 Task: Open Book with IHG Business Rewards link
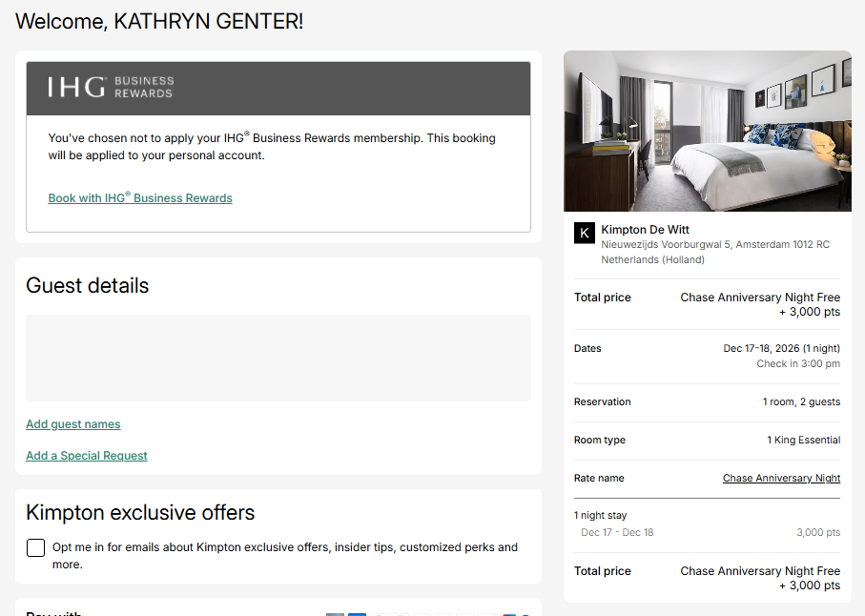[x=140, y=197]
